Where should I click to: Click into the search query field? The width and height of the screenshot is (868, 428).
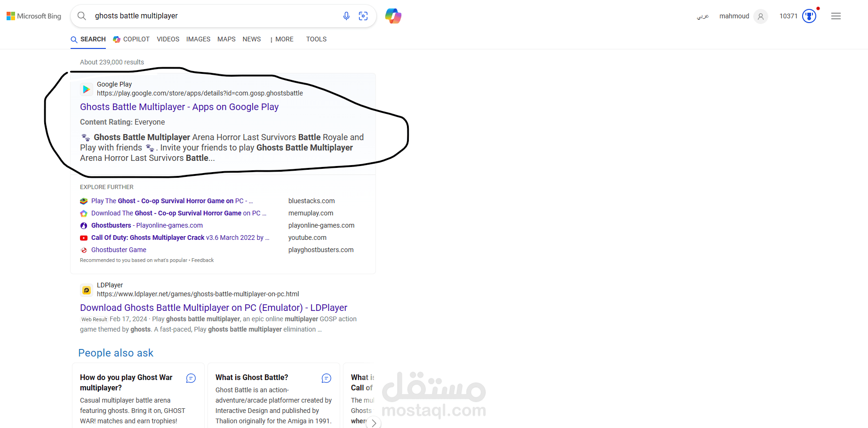click(x=214, y=16)
